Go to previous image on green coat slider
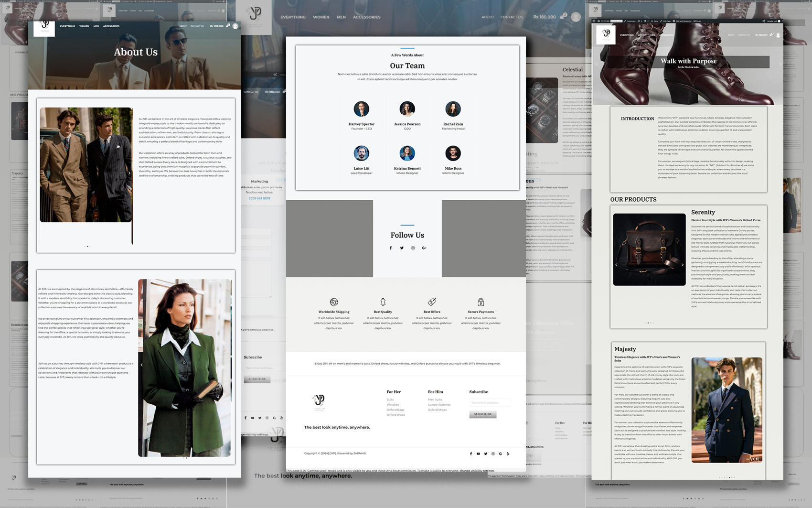The height and width of the screenshot is (508, 812). tap(142, 365)
